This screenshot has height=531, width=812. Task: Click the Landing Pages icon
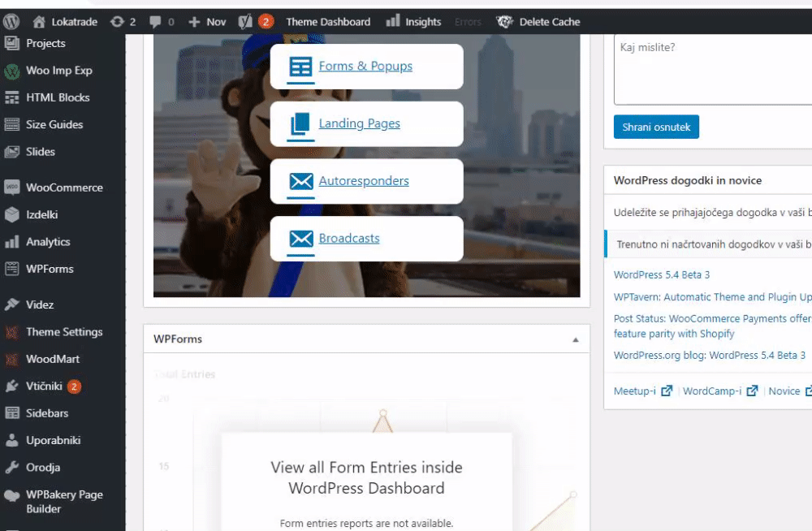point(301,124)
